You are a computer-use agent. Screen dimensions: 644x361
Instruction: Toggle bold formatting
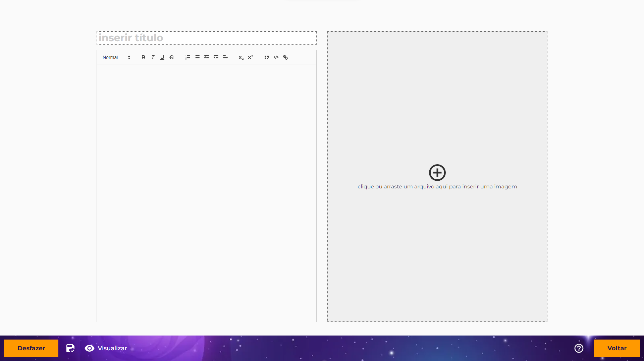(x=143, y=57)
